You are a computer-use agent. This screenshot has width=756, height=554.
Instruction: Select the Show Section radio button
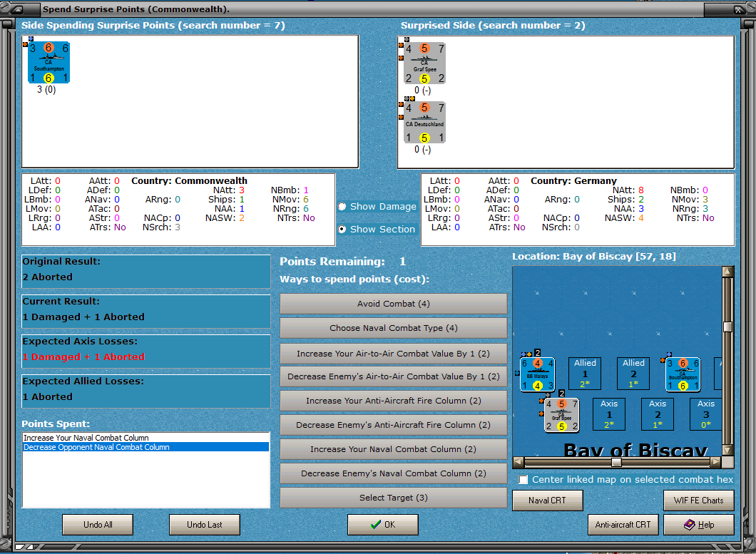(x=342, y=229)
